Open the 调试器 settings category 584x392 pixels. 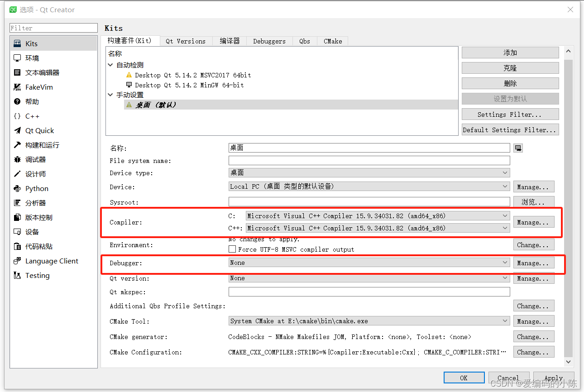[53, 159]
